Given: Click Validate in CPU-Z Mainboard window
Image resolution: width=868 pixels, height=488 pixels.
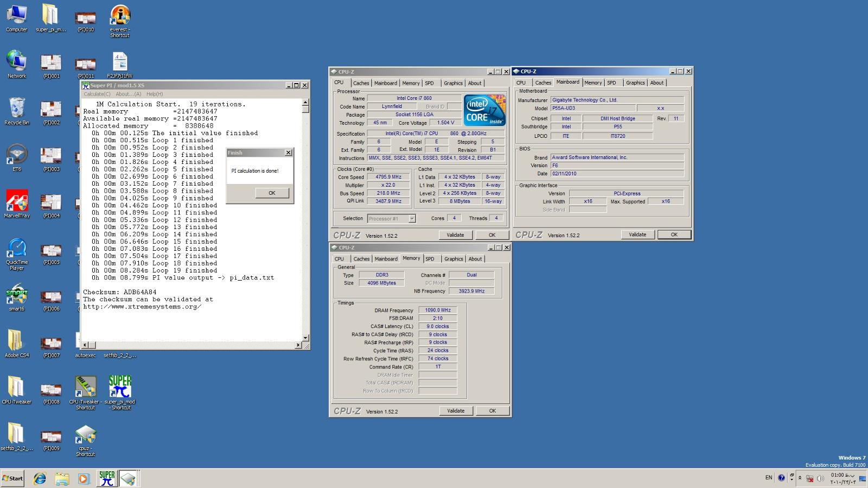Looking at the screenshot, I should (637, 235).
